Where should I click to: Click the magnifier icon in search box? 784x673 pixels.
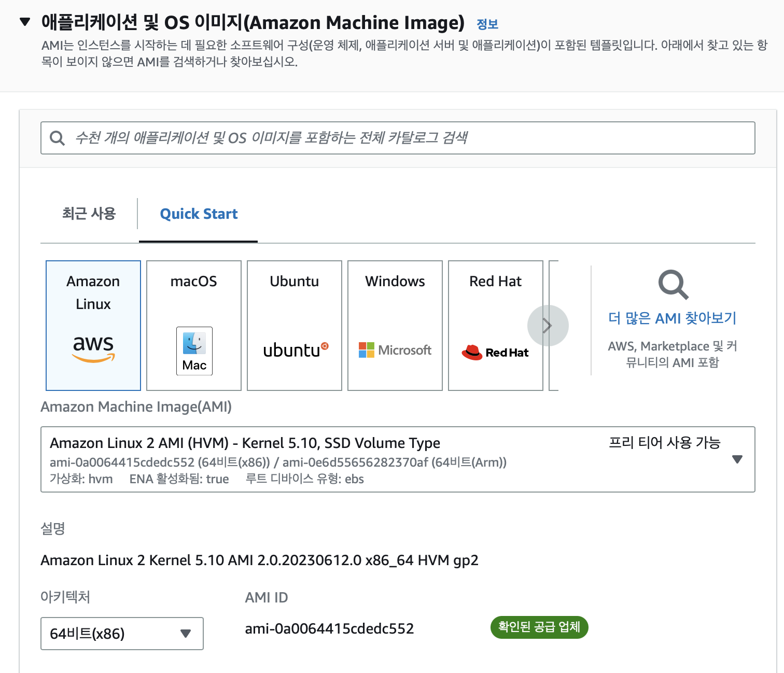[57, 138]
